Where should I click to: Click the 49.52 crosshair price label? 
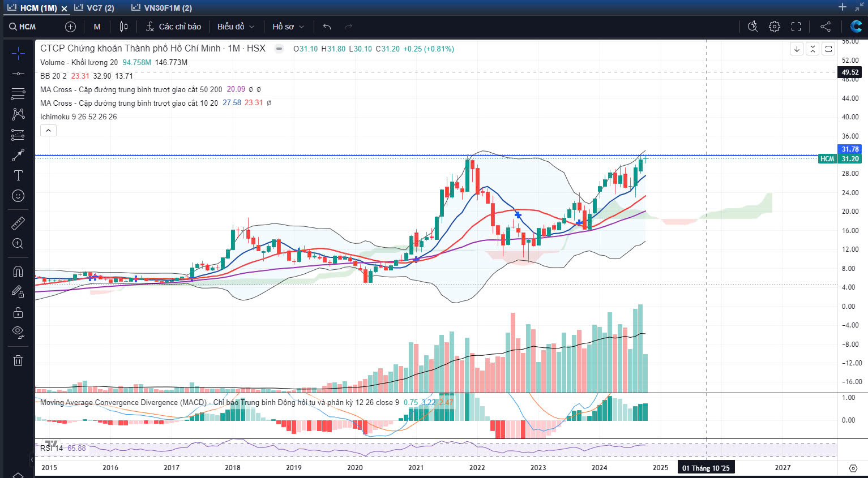(x=850, y=72)
